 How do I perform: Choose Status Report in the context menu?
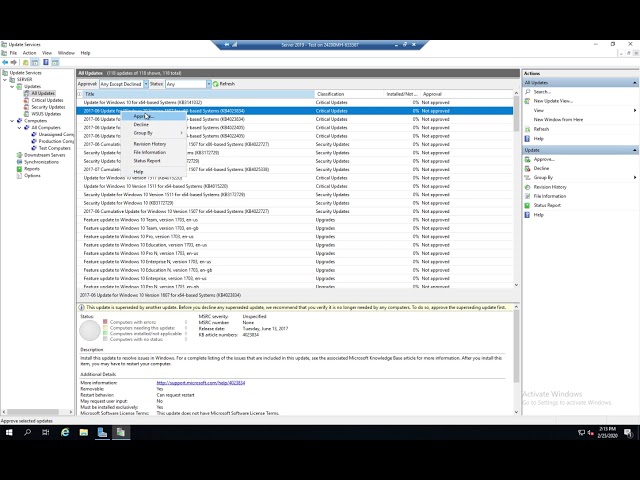coord(154,161)
